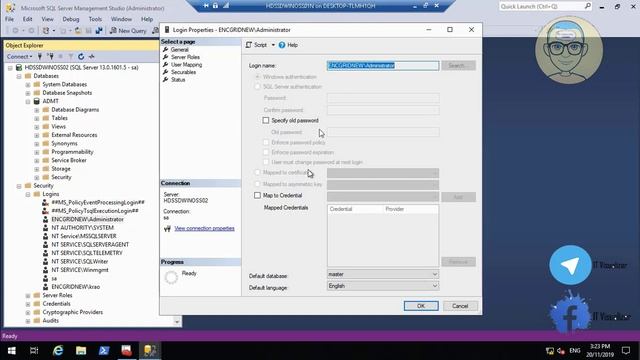The height and width of the screenshot is (360, 640).
Task: Open Internet Explorer from the taskbar
Action: tap(58, 351)
